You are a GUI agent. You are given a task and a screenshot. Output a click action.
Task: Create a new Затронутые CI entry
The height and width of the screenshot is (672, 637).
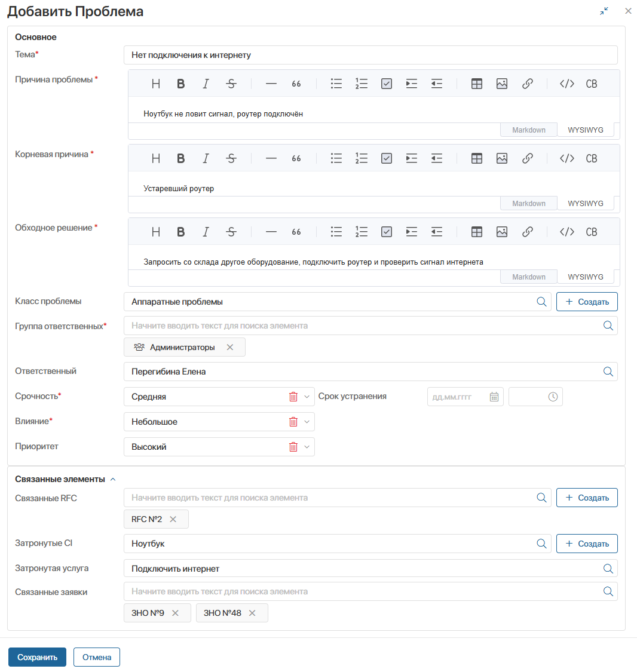[587, 544]
